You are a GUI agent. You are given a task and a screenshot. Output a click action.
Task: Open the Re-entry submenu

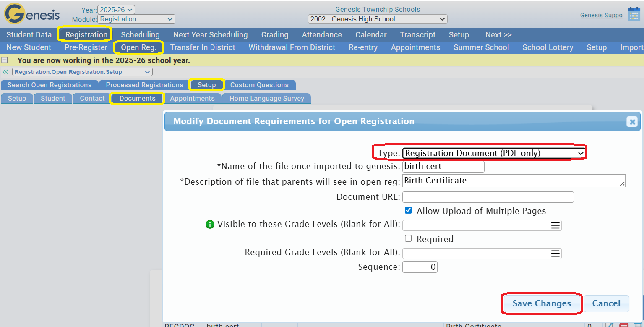(363, 47)
